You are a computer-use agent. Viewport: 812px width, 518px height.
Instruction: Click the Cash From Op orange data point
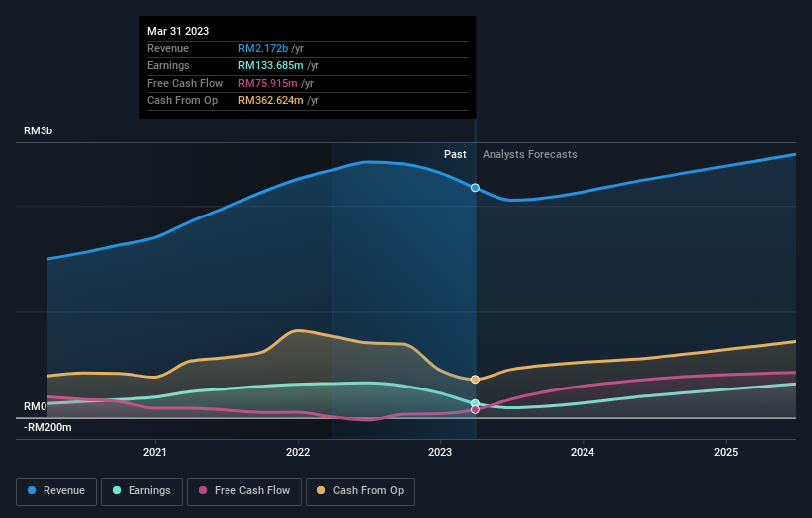tap(475, 380)
